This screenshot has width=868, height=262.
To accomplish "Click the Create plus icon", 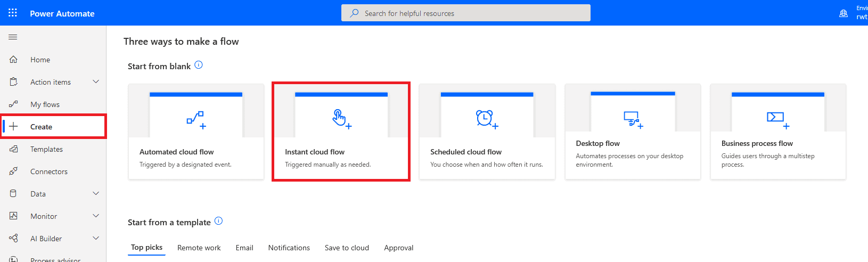I will click(x=13, y=127).
